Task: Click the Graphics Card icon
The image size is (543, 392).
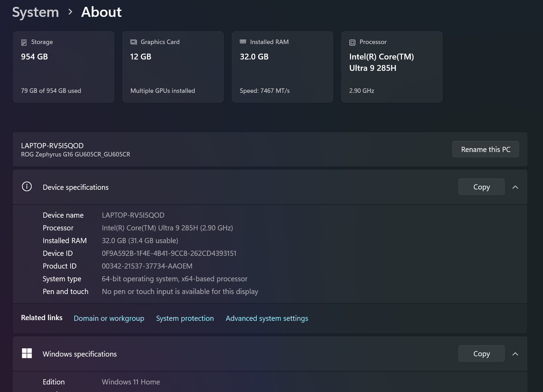Action: point(134,42)
